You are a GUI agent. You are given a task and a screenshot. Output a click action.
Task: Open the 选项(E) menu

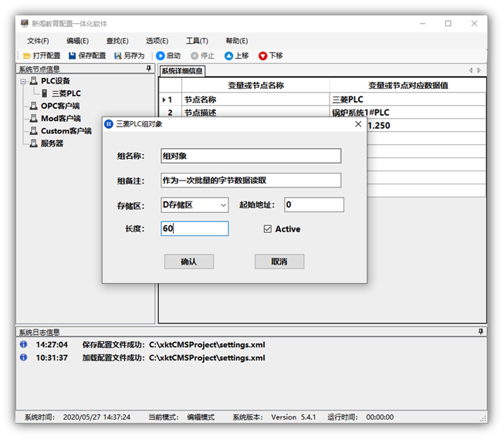pyautogui.click(x=157, y=41)
